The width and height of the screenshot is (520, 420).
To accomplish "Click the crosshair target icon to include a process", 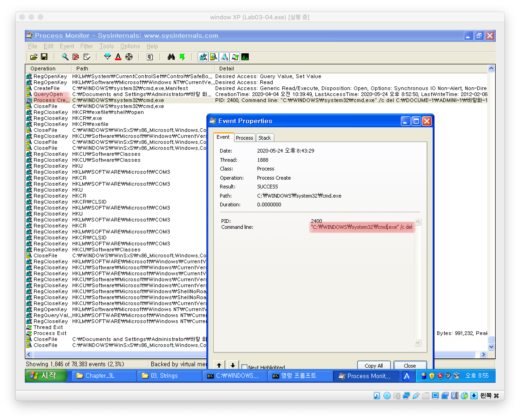I will [x=129, y=57].
